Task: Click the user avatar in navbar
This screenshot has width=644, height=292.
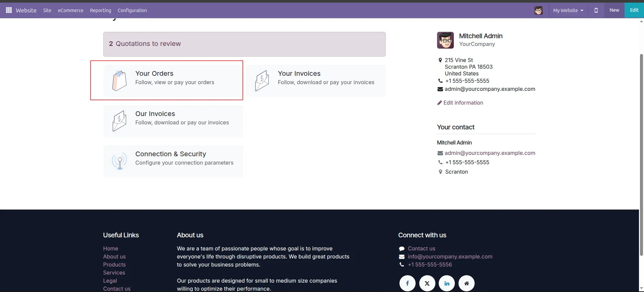Action: tap(538, 10)
